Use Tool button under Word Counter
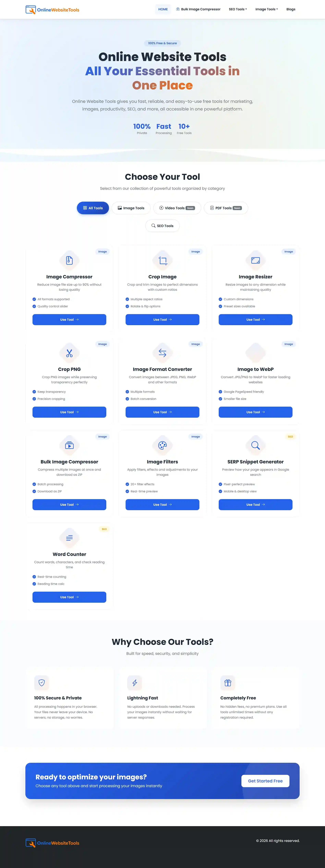 [69, 597]
